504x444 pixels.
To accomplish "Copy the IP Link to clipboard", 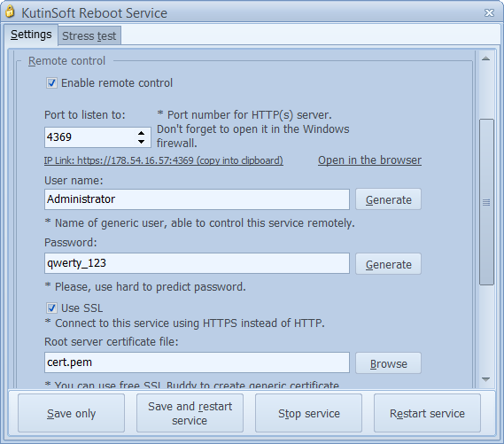I will click(164, 160).
